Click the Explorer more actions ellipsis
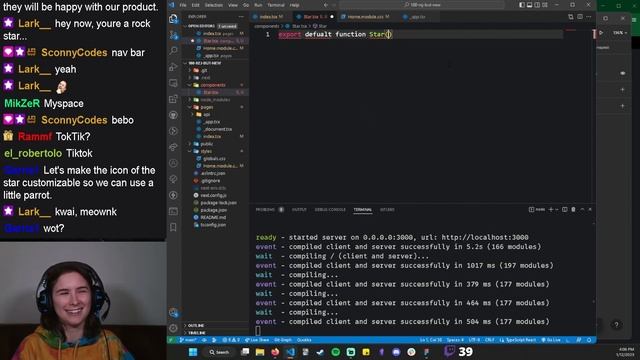The image size is (640, 360). (241, 17)
